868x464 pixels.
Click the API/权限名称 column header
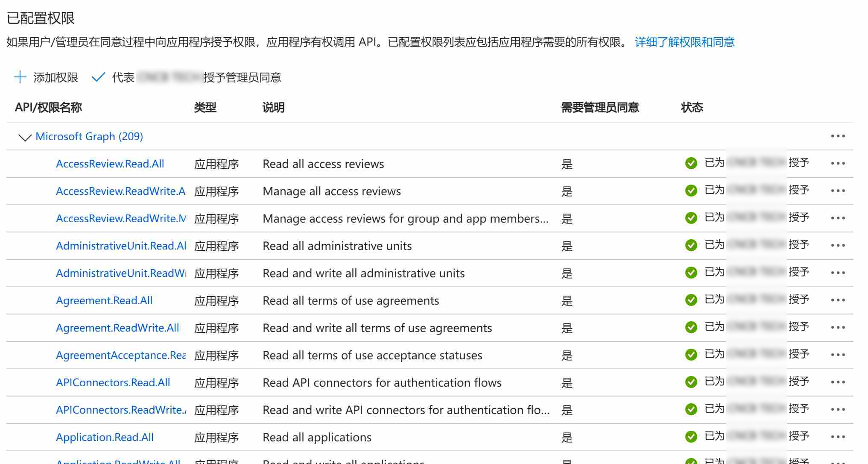point(48,107)
